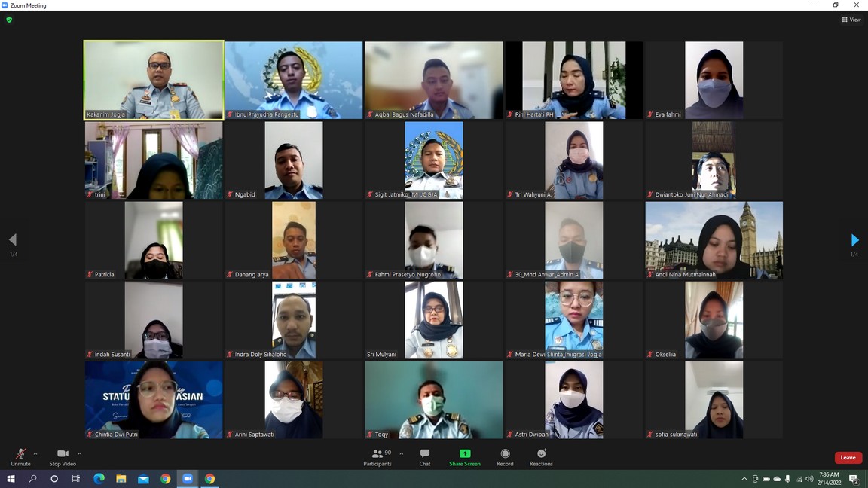Expand the arrow next to Participants
Viewport: 868px width, 488px height.
(401, 453)
